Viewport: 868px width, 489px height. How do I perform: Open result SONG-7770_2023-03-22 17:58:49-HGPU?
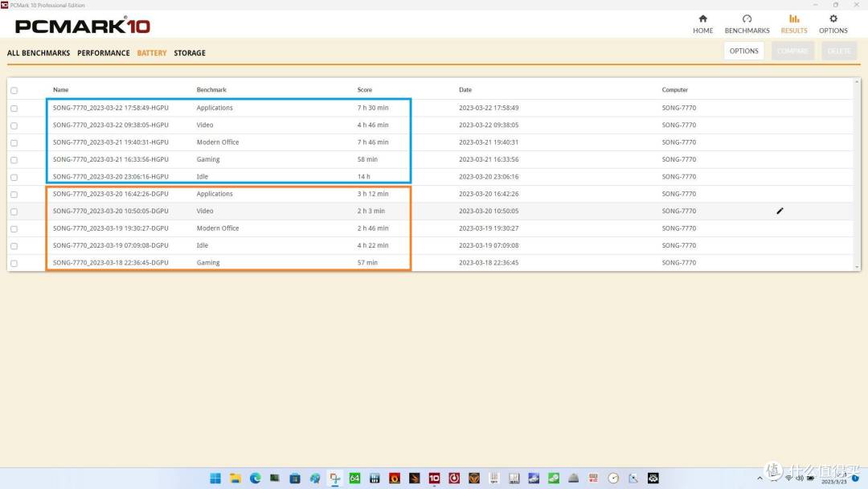pyautogui.click(x=111, y=108)
